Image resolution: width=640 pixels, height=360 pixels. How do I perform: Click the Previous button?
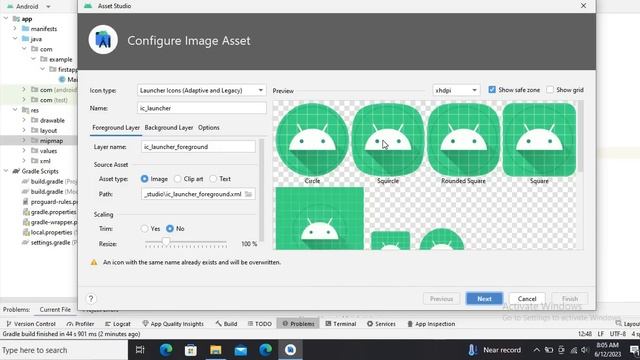click(x=441, y=299)
